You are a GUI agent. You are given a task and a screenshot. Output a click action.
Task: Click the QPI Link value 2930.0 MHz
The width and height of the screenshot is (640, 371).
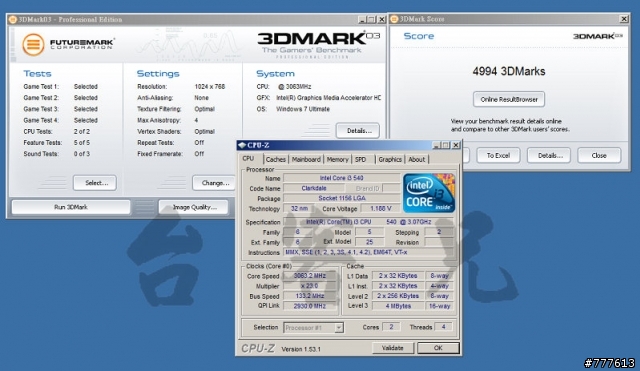pyautogui.click(x=310, y=306)
